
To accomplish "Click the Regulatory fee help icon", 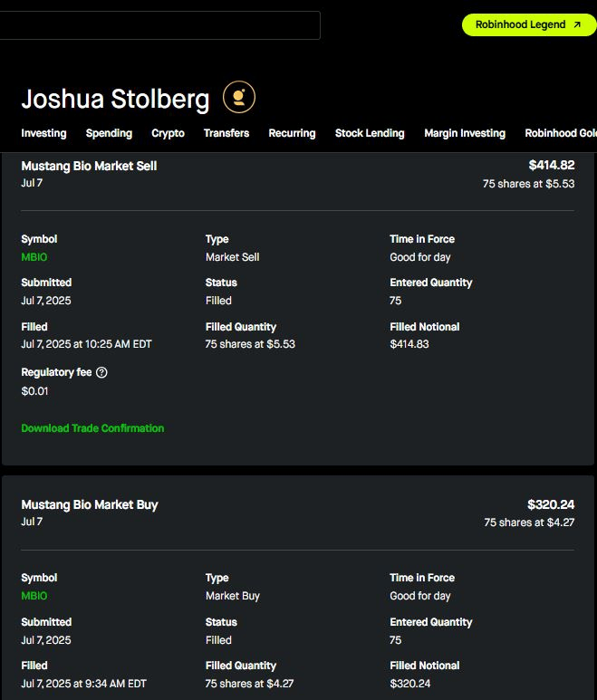I will tap(101, 372).
